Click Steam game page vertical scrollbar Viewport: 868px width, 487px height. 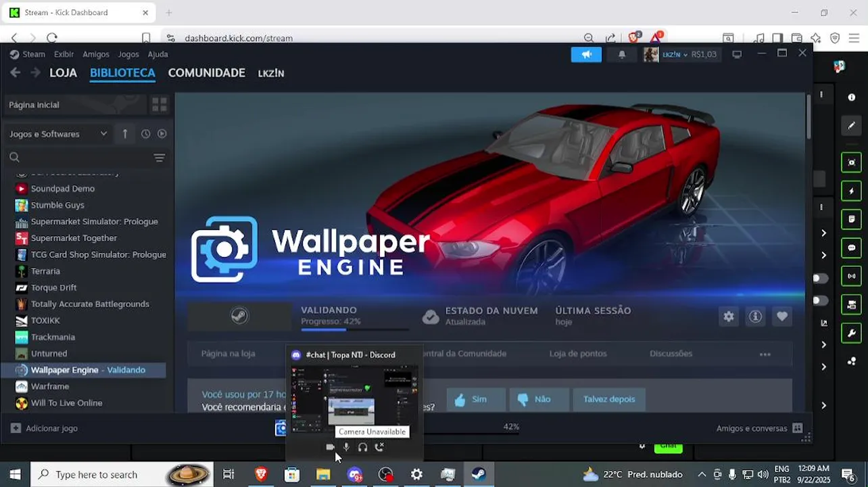(x=809, y=116)
